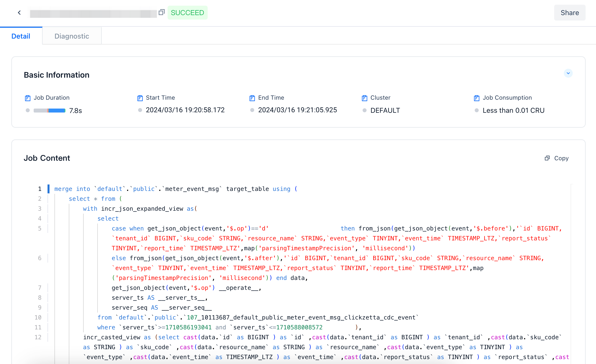
Task: Click the Start Time clipboard icon
Action: [140, 98]
